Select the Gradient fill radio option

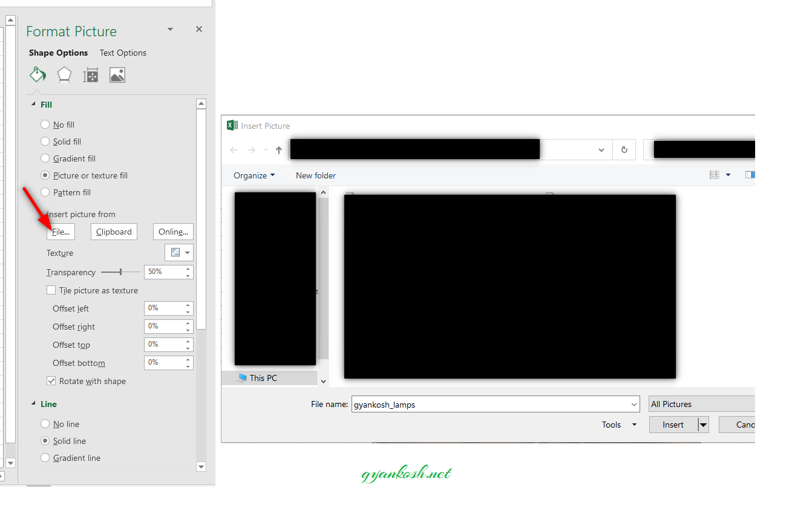click(x=45, y=158)
